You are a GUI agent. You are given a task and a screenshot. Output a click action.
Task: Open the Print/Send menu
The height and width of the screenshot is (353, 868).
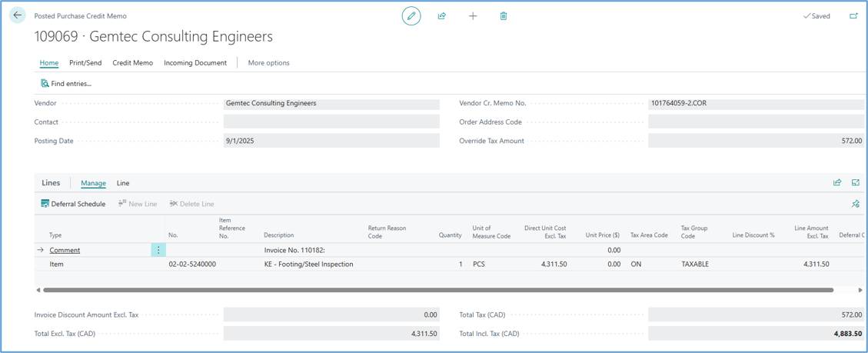coord(85,62)
